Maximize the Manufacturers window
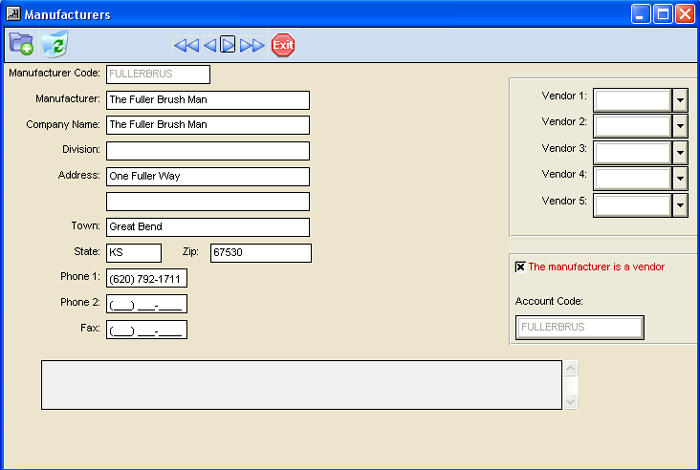The image size is (700, 470). coord(663,14)
